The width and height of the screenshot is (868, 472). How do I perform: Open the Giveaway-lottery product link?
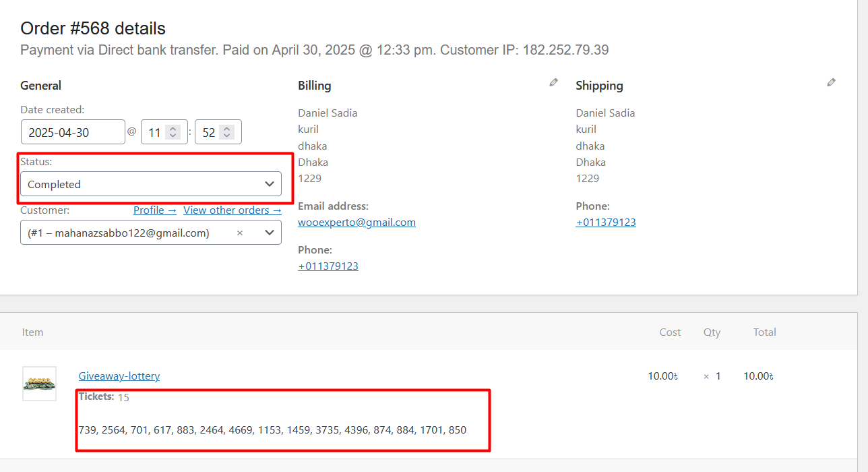(119, 376)
